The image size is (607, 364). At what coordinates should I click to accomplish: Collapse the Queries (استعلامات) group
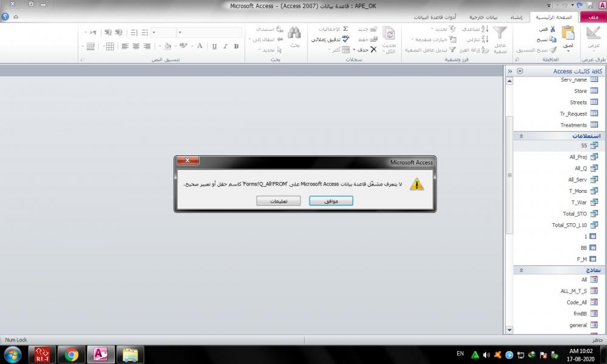520,136
